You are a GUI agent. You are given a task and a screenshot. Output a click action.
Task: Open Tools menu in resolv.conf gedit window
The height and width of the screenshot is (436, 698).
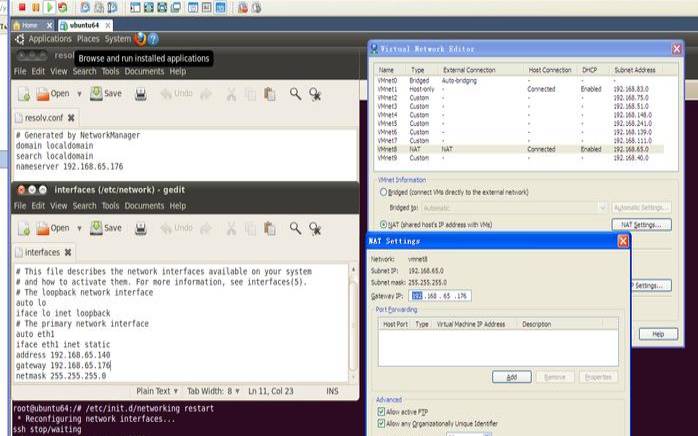pos(110,71)
